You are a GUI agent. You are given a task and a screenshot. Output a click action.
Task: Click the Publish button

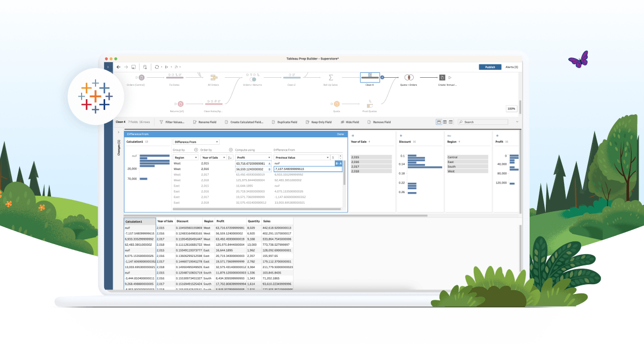click(x=491, y=67)
